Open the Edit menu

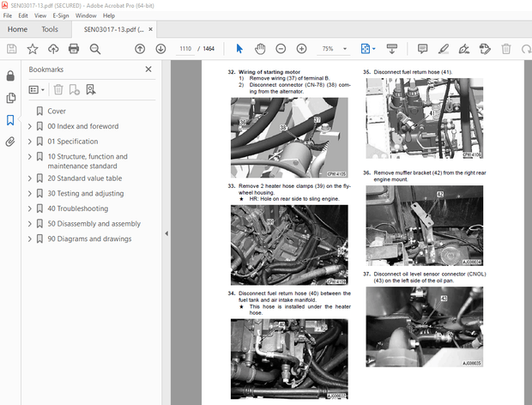23,15
